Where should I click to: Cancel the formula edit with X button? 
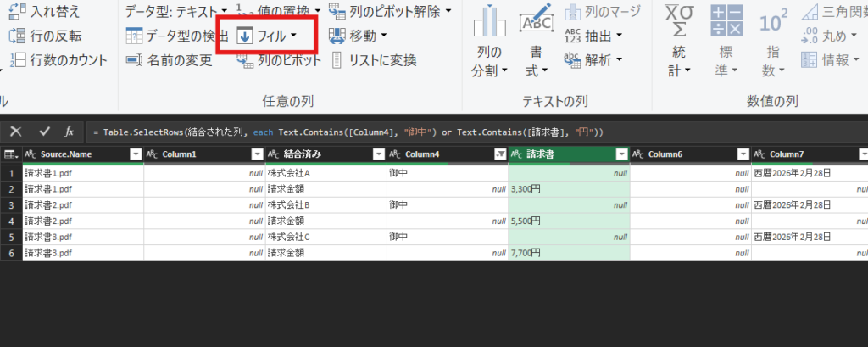click(16, 132)
